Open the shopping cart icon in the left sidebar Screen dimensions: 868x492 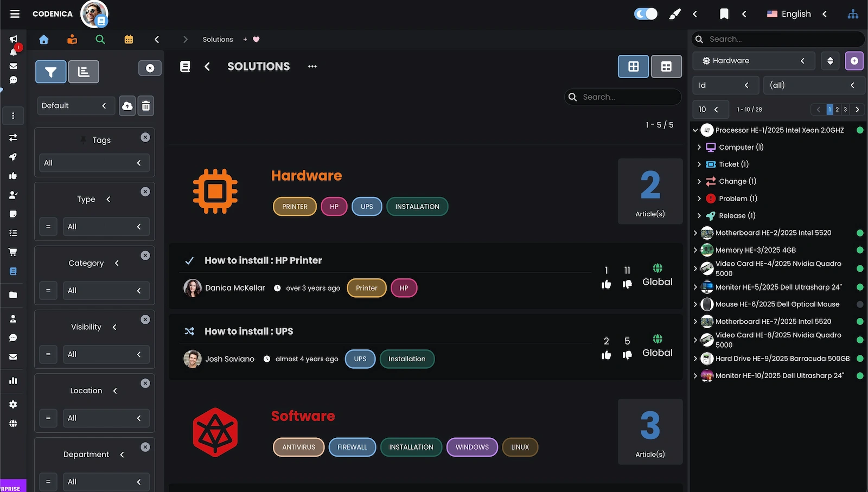tap(13, 252)
